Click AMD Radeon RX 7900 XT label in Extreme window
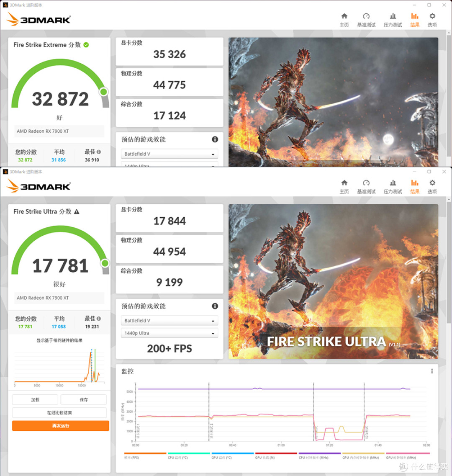 [x=59, y=131]
